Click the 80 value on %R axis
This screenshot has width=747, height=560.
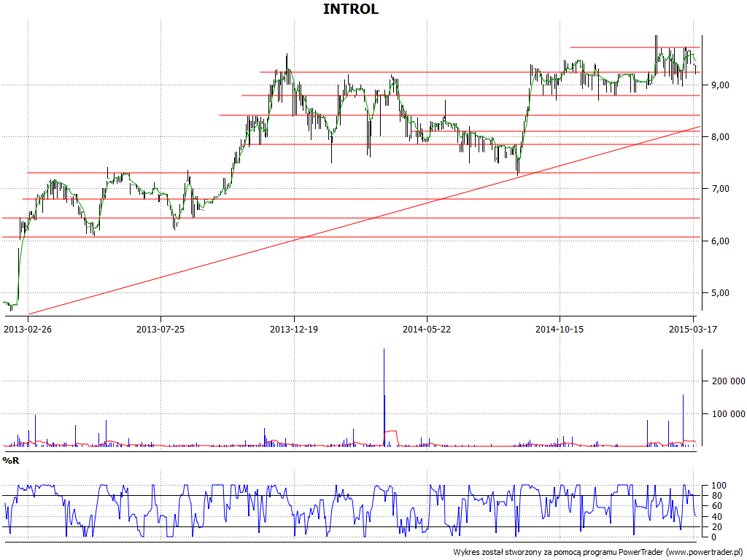(719, 496)
